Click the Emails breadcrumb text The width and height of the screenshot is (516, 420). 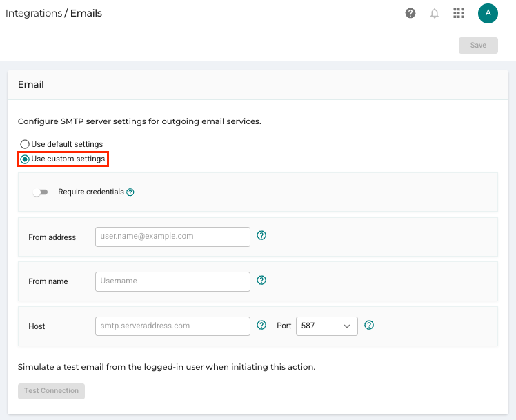click(86, 13)
